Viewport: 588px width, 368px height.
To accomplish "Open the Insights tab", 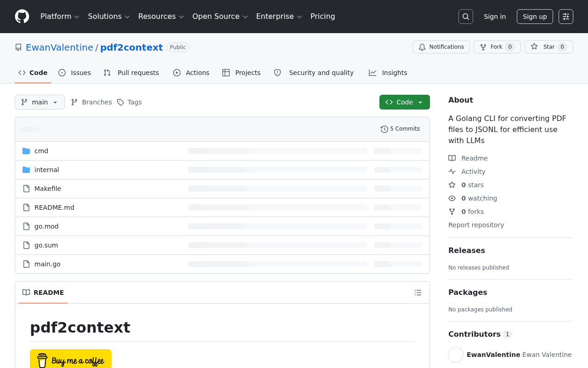I will pyautogui.click(x=388, y=73).
